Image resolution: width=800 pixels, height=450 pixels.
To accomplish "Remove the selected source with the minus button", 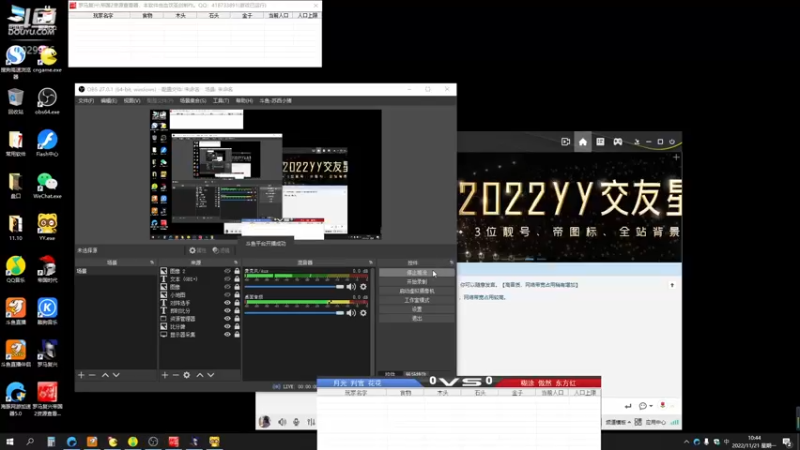I will tap(175, 375).
